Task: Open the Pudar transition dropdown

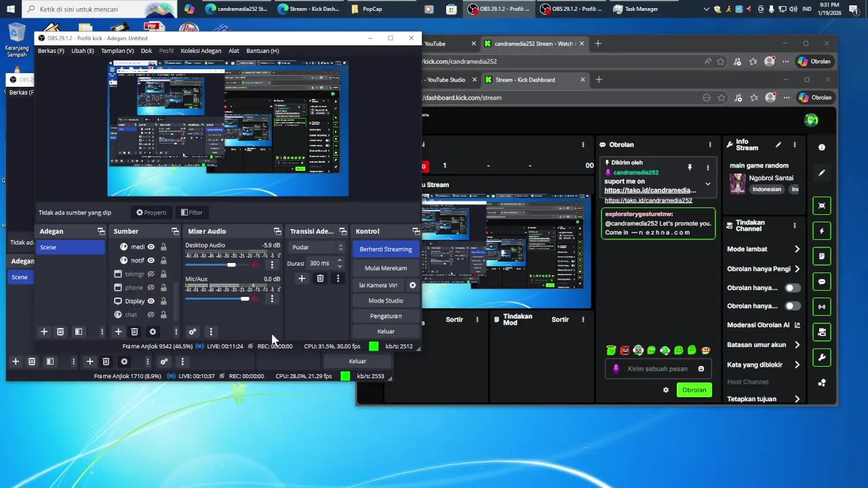Action: [x=317, y=247]
